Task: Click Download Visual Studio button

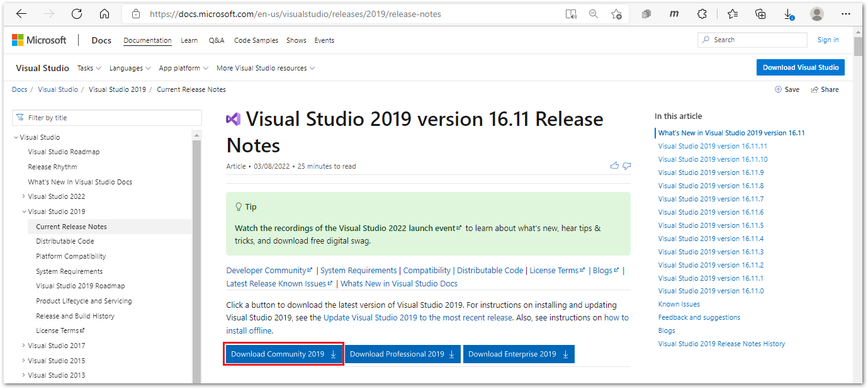Action: pyautogui.click(x=801, y=67)
